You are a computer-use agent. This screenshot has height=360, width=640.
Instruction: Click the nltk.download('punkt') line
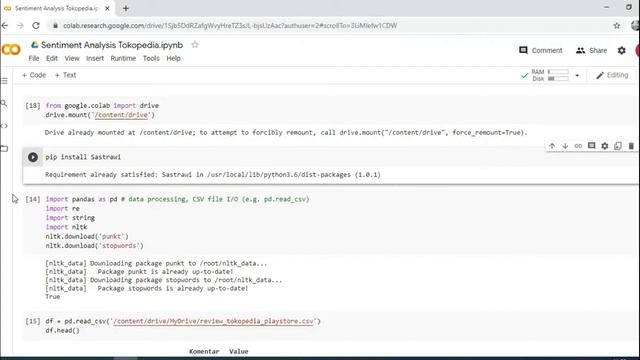(87, 236)
